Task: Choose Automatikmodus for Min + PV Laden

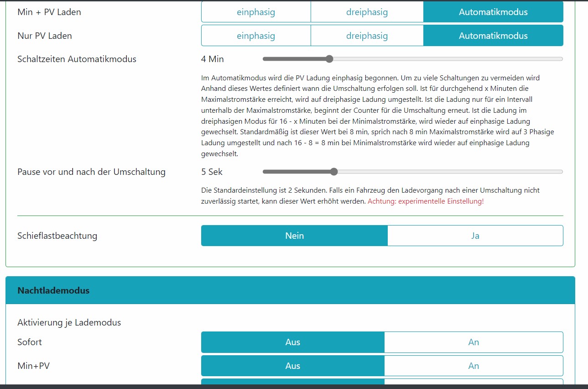Action: pyautogui.click(x=493, y=12)
